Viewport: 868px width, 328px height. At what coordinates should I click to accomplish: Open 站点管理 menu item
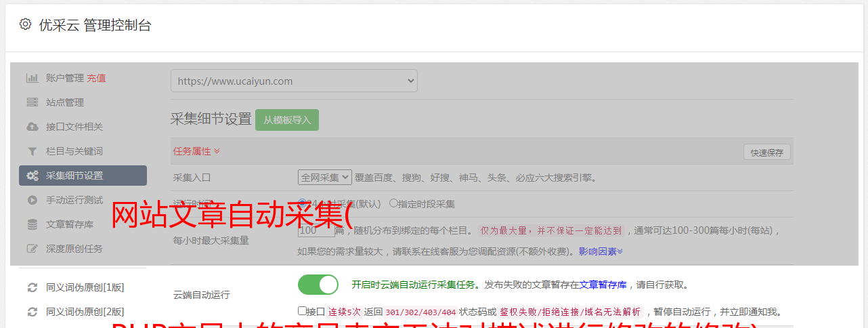click(65, 102)
